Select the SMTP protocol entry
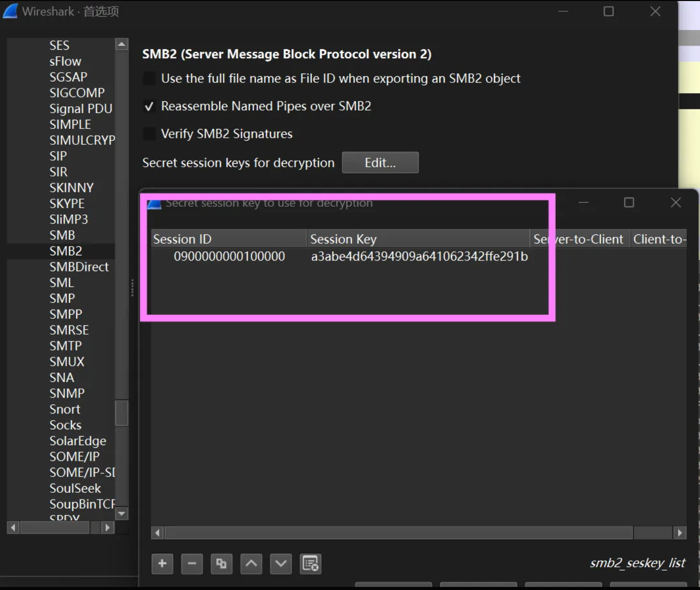Viewport: 700px width, 590px height. coord(65,346)
